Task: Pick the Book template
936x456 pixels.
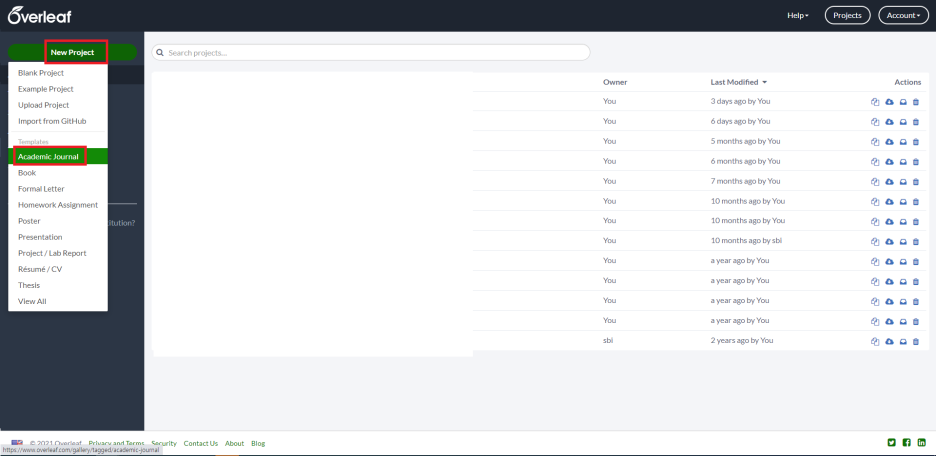Action: coord(58,172)
